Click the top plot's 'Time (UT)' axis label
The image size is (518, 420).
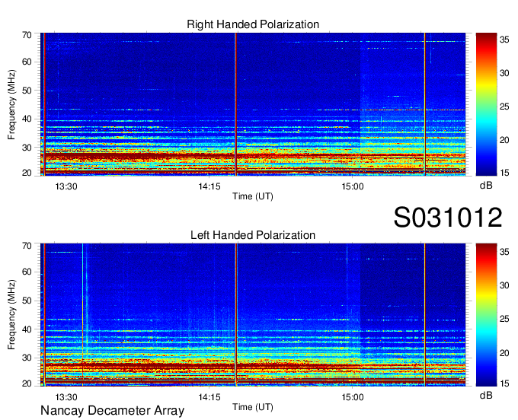pyautogui.click(x=253, y=196)
